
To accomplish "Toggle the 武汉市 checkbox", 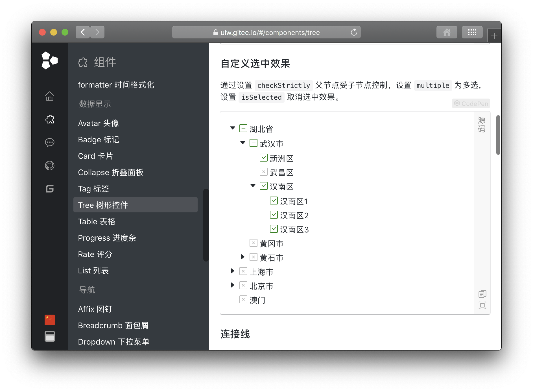I will coord(253,143).
